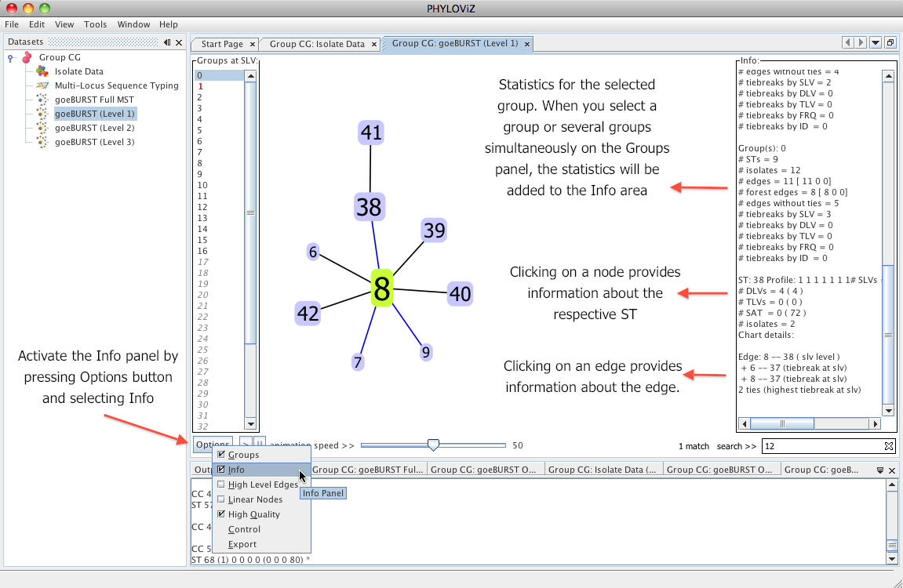Click the Isolate Data tree icon
Screen dimensions: 903x588
[42, 71]
